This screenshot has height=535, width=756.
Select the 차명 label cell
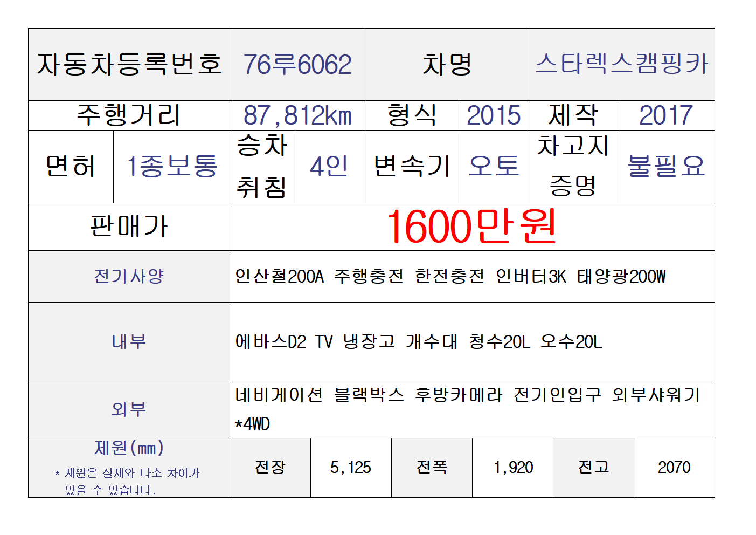447,65
